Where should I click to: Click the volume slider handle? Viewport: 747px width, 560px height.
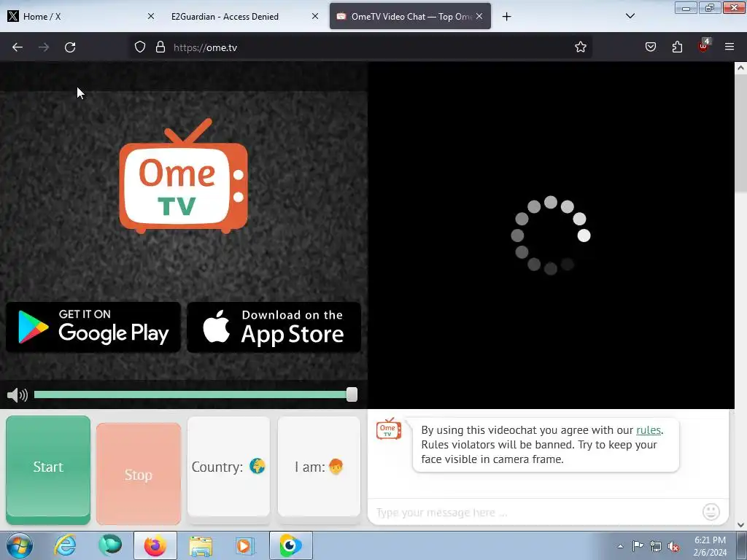(352, 394)
